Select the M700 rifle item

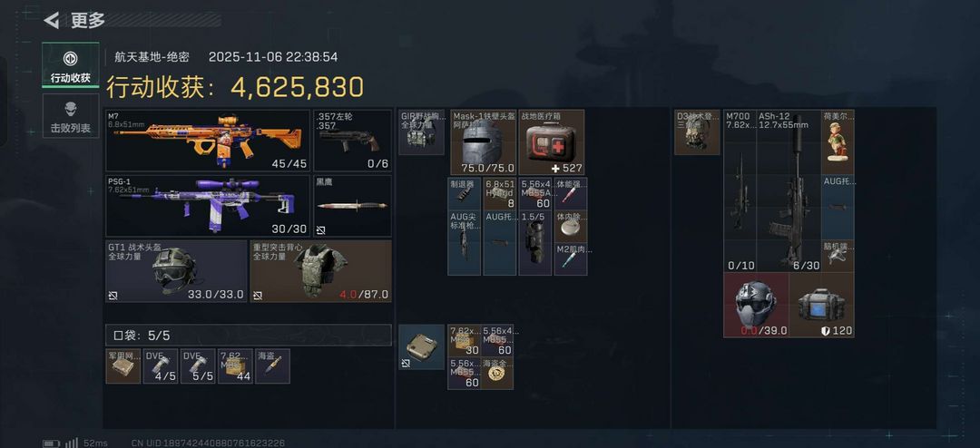(x=740, y=191)
